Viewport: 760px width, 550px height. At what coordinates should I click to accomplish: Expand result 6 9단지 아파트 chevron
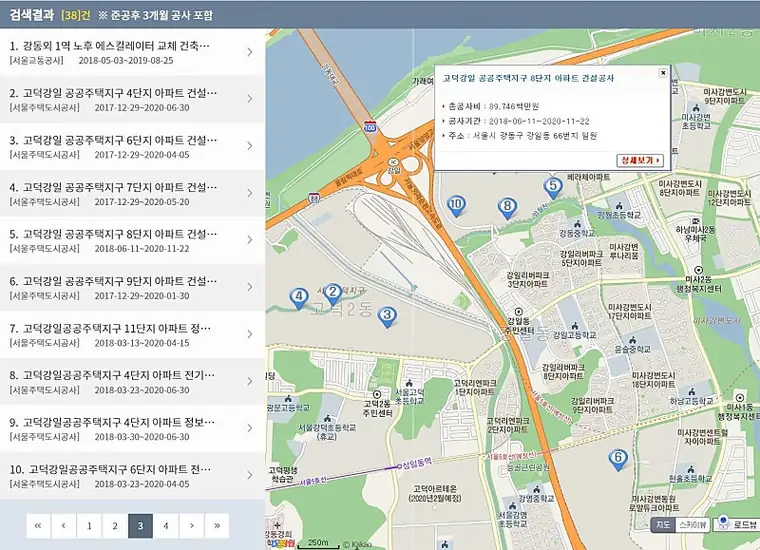(250, 287)
